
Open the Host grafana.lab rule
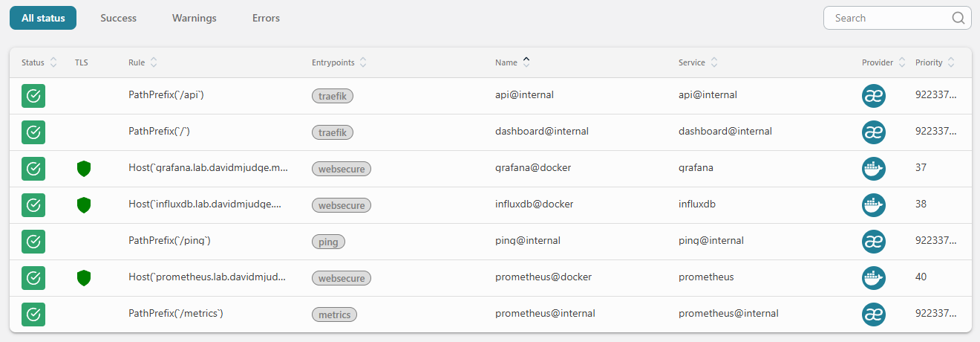pos(209,168)
